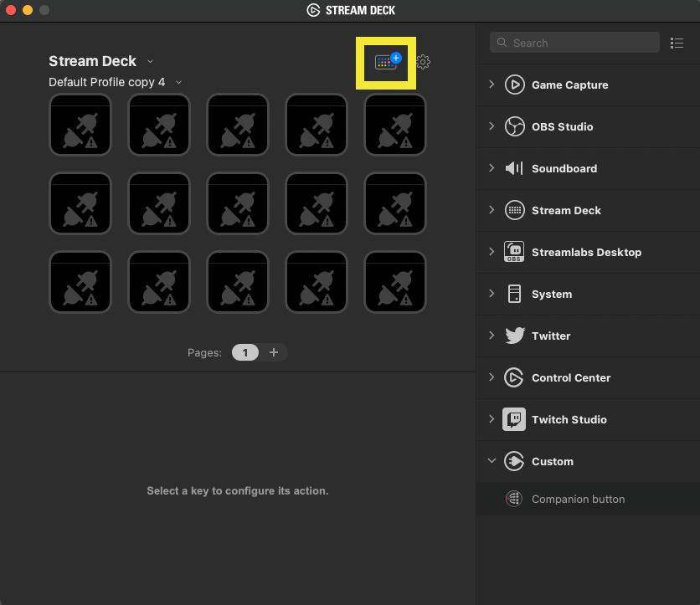Expand the Control Center chevron
Viewport: 700px width, 605px height.
pyautogui.click(x=492, y=377)
